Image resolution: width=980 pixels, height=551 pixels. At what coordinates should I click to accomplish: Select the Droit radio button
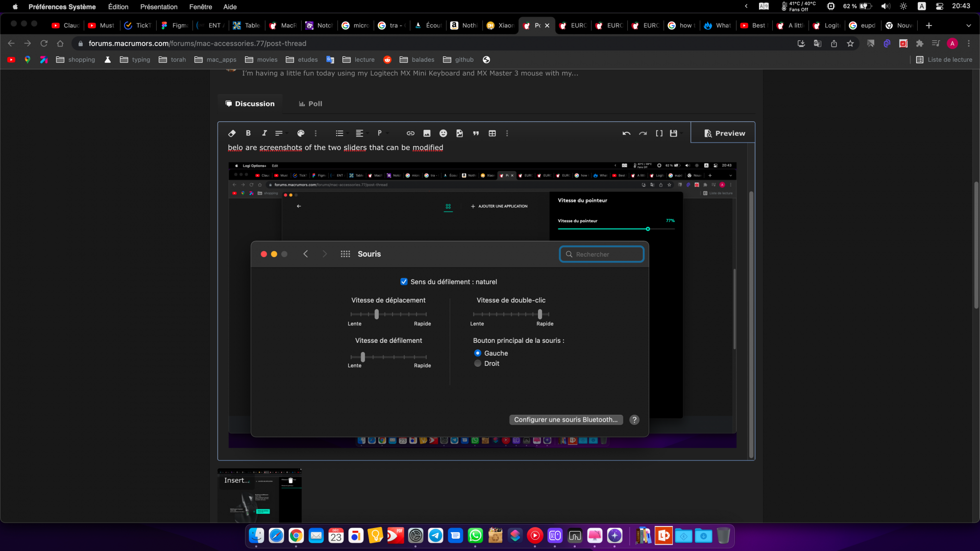coord(478,363)
